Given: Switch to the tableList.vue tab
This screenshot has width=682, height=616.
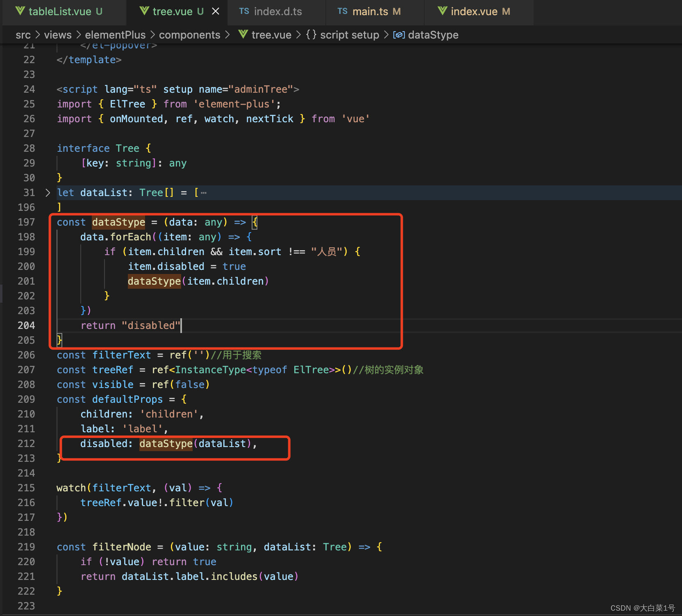Looking at the screenshot, I should coord(64,11).
